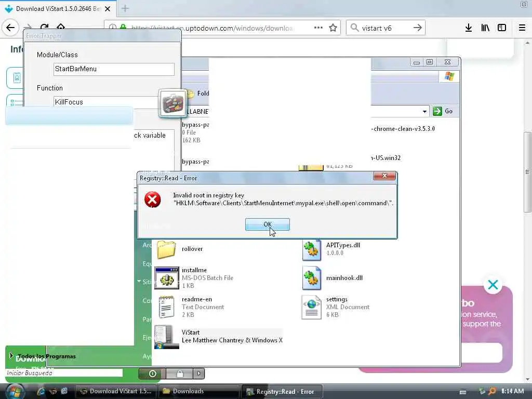This screenshot has height=399, width=532.
Task: Click OK in the Registry Read error dialog
Action: [x=268, y=224]
